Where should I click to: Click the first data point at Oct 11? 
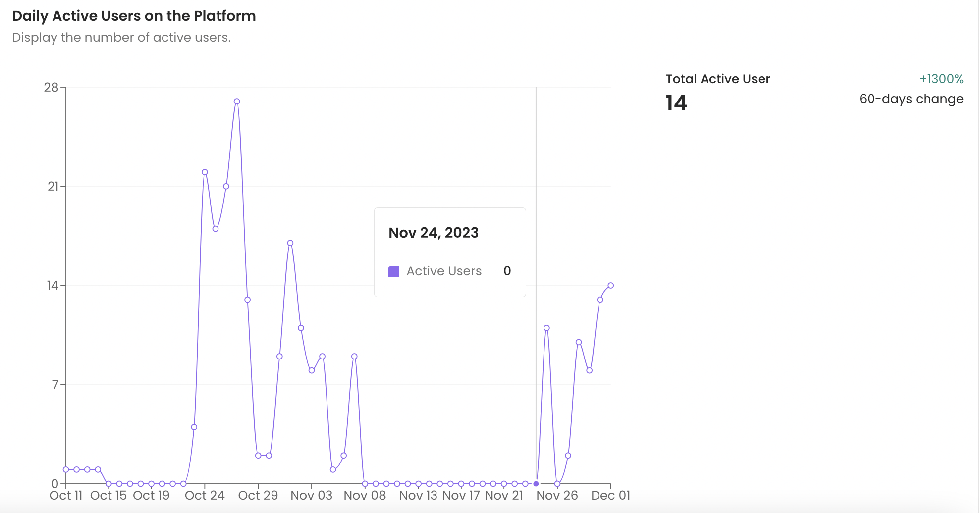click(x=66, y=469)
